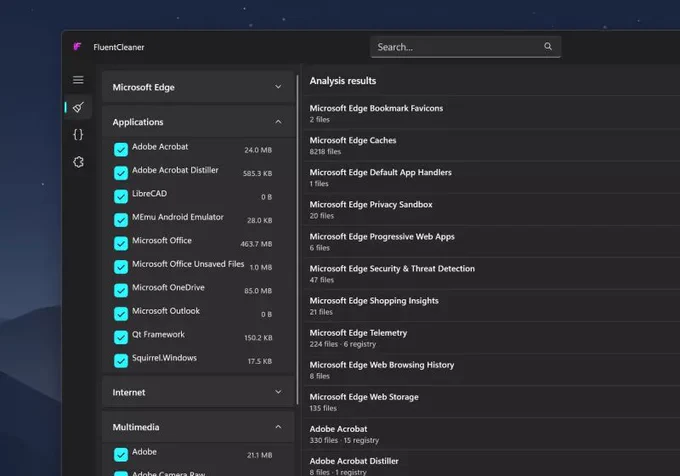Expand the Internet section
Image resolution: width=680 pixels, height=476 pixels.
198,392
